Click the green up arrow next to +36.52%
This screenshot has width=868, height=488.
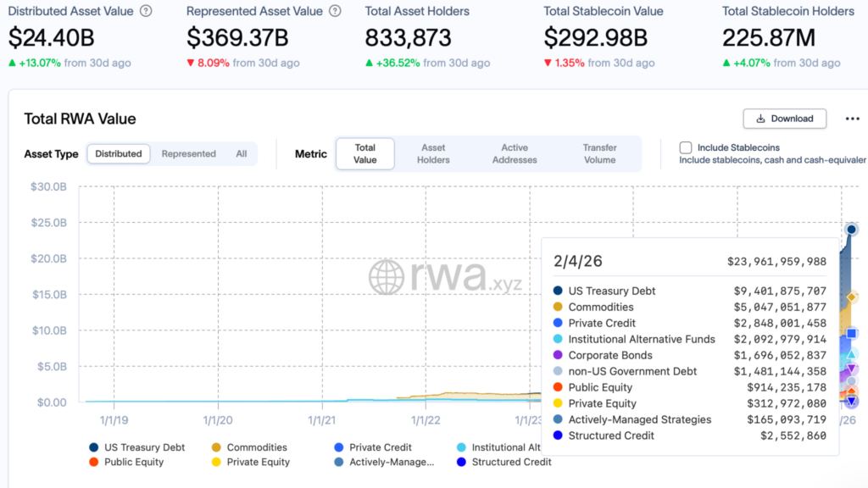(368, 63)
